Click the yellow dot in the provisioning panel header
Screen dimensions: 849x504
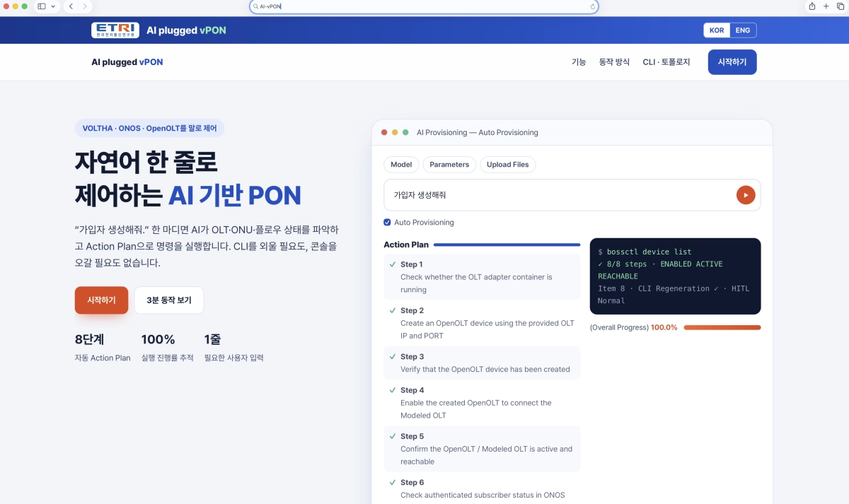click(x=395, y=132)
